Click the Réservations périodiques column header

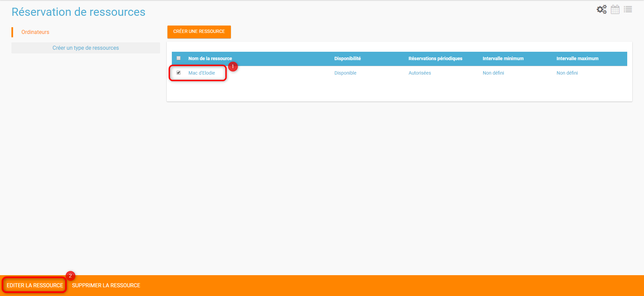[x=435, y=58]
